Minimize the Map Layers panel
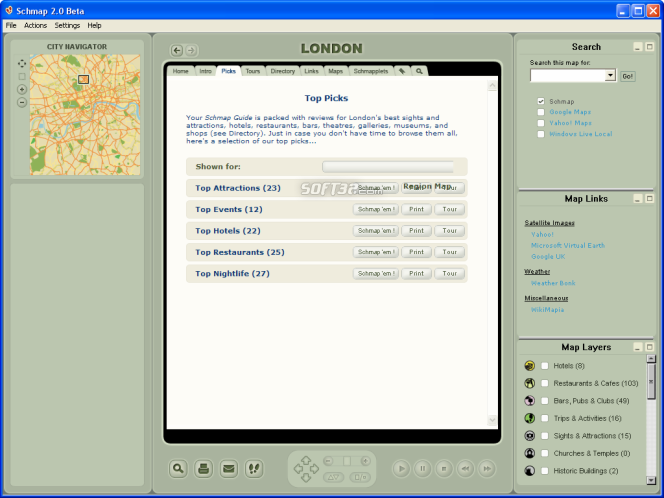This screenshot has width=664, height=498. click(x=638, y=347)
